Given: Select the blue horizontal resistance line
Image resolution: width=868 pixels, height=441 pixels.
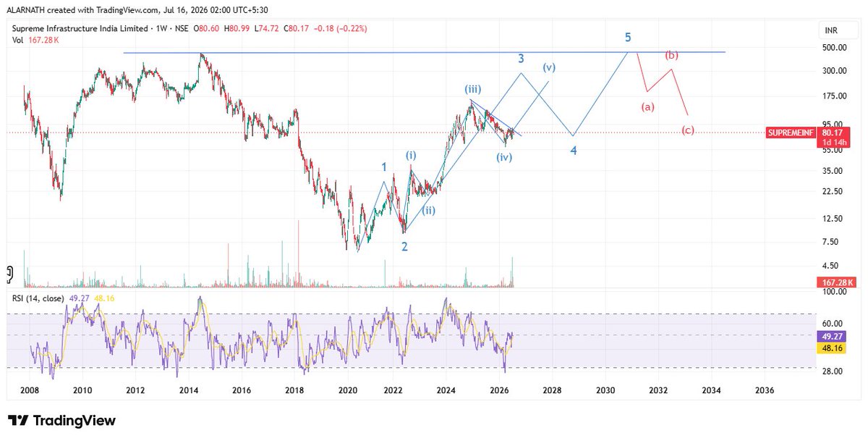Looking at the screenshot, I should click(424, 52).
